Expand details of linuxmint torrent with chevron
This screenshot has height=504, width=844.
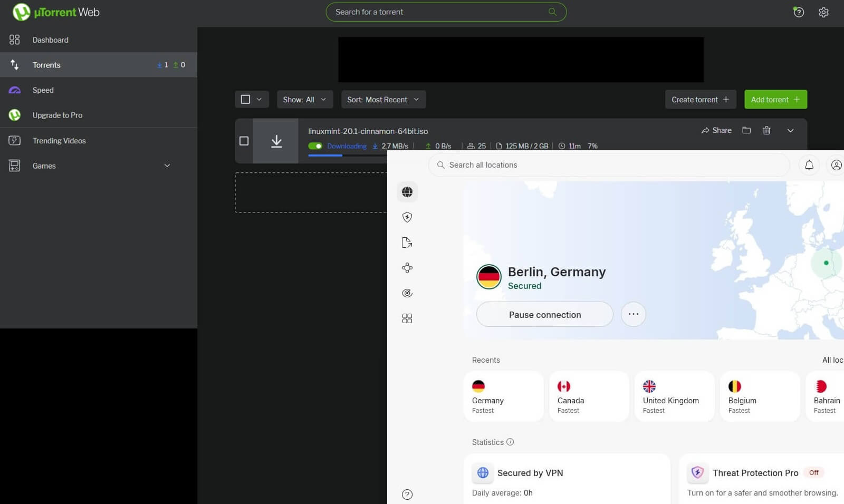790,130
